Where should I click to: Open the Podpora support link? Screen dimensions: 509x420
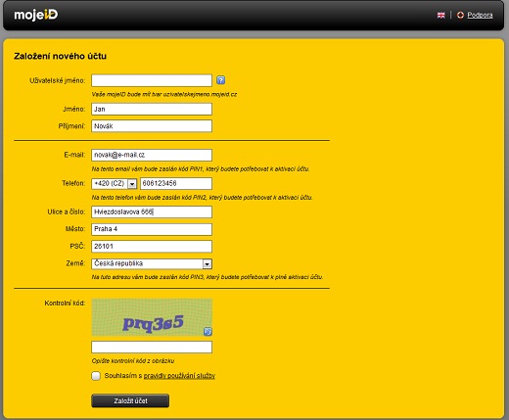click(x=480, y=15)
